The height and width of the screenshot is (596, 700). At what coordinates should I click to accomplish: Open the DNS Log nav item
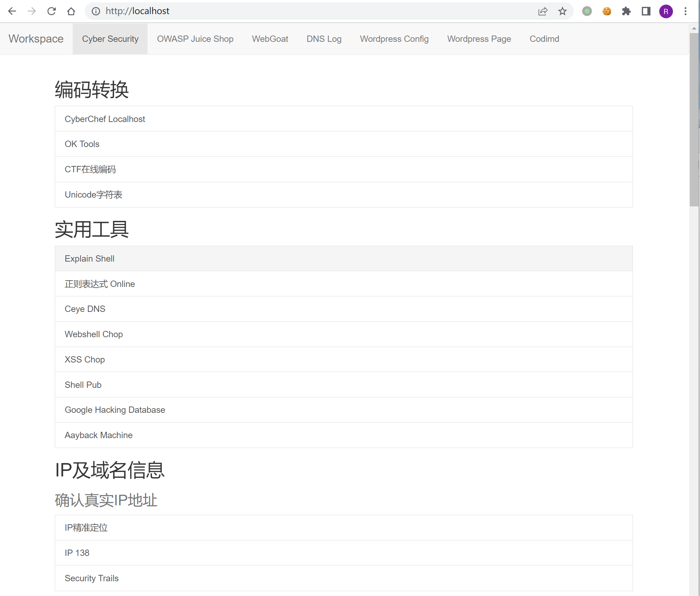(x=324, y=39)
